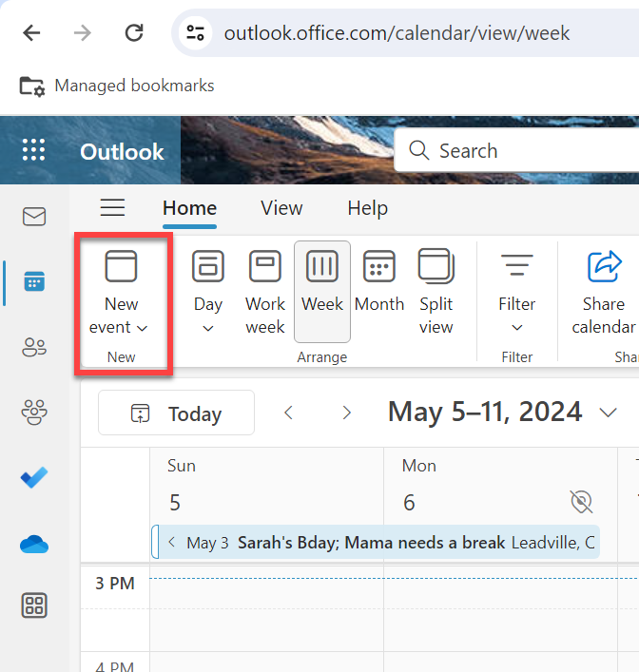This screenshot has width=639, height=672.
Task: Switch calendar to Work week view
Action: click(x=265, y=292)
